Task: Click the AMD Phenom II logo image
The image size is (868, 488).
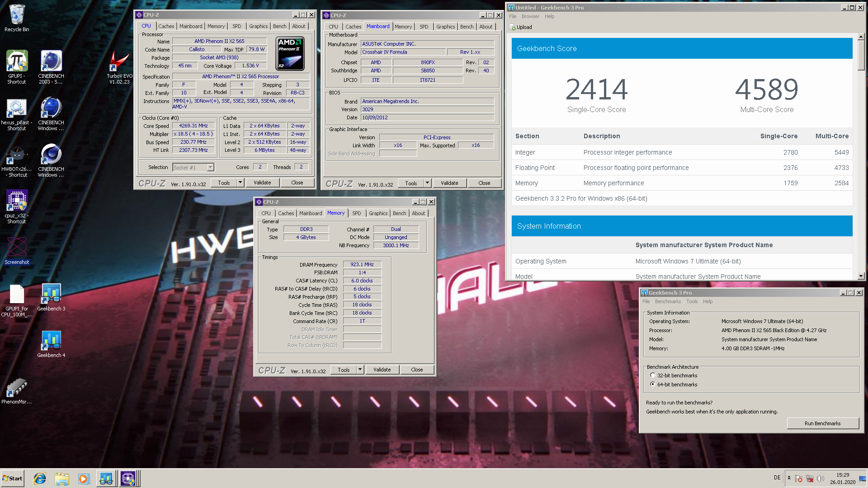Action: click(x=290, y=54)
